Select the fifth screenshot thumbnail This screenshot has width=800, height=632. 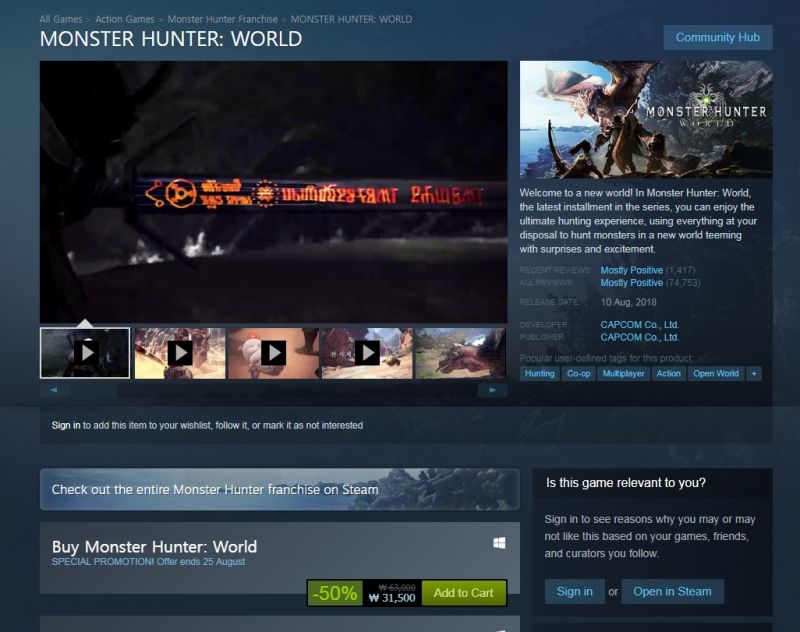click(459, 353)
